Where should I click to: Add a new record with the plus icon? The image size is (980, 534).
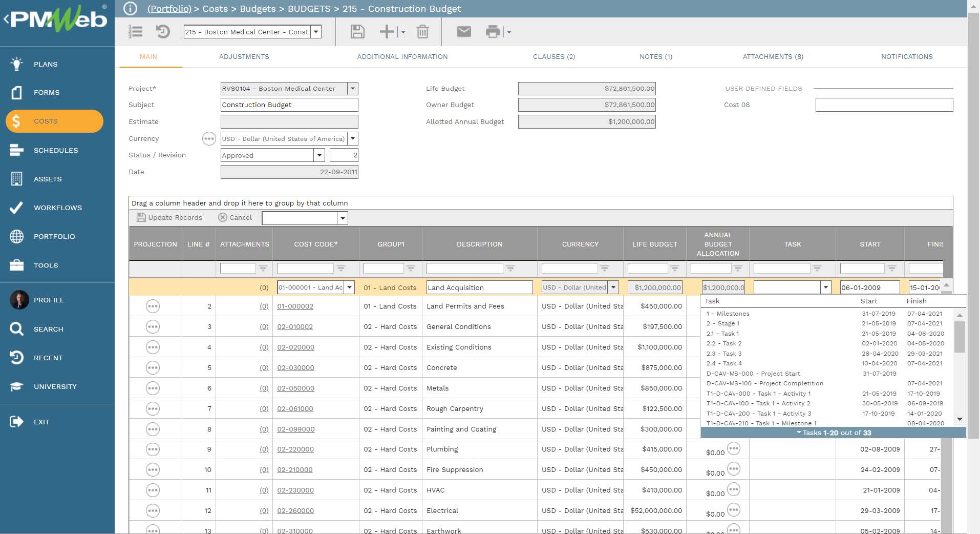point(387,32)
